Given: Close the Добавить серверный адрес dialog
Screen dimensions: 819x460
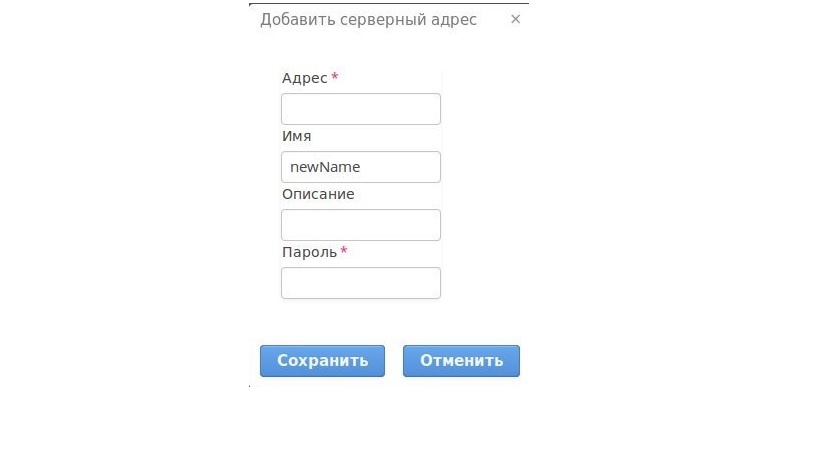Looking at the screenshot, I should point(515,19).
